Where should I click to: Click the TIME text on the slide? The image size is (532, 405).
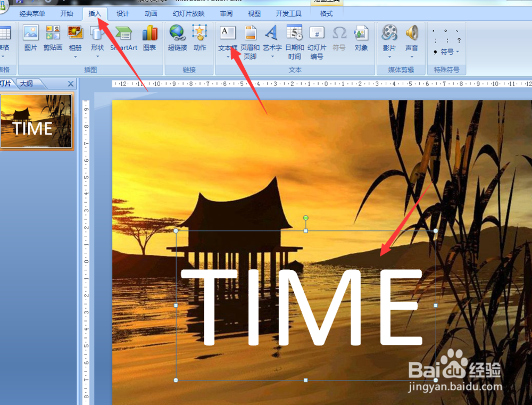click(302, 307)
